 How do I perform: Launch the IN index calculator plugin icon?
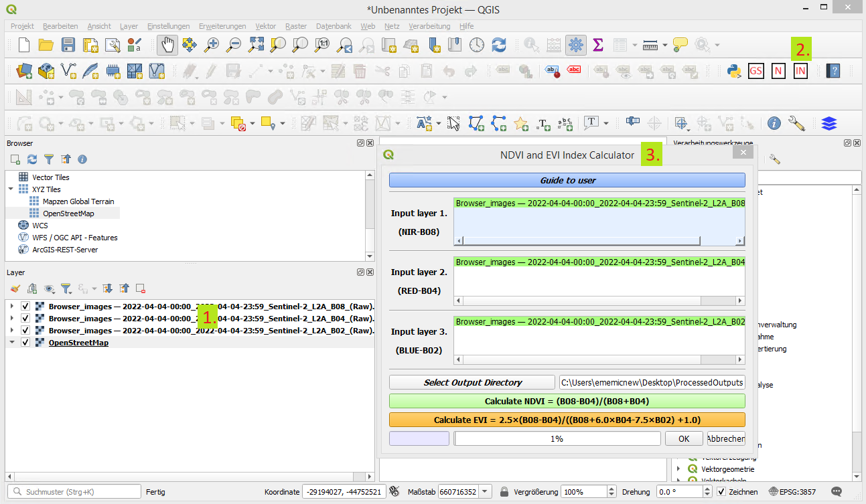pos(800,70)
